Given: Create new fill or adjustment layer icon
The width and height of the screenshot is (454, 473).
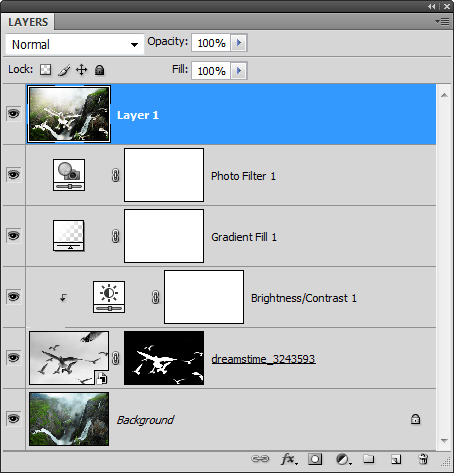Looking at the screenshot, I should 343,459.
